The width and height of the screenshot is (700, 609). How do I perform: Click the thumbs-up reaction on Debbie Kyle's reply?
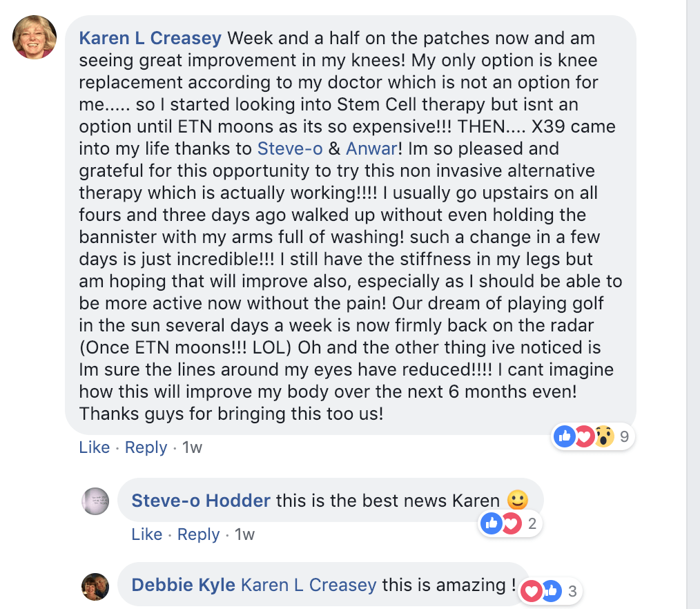(551, 591)
